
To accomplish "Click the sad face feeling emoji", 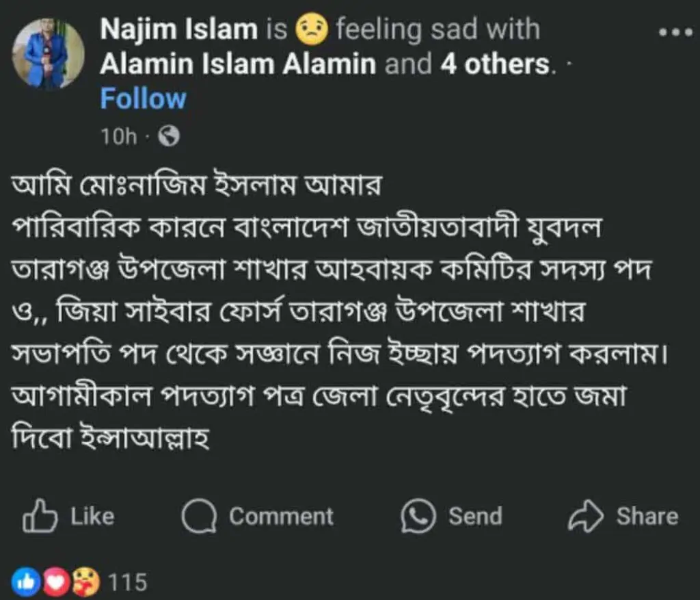I will pyautogui.click(x=312, y=30).
